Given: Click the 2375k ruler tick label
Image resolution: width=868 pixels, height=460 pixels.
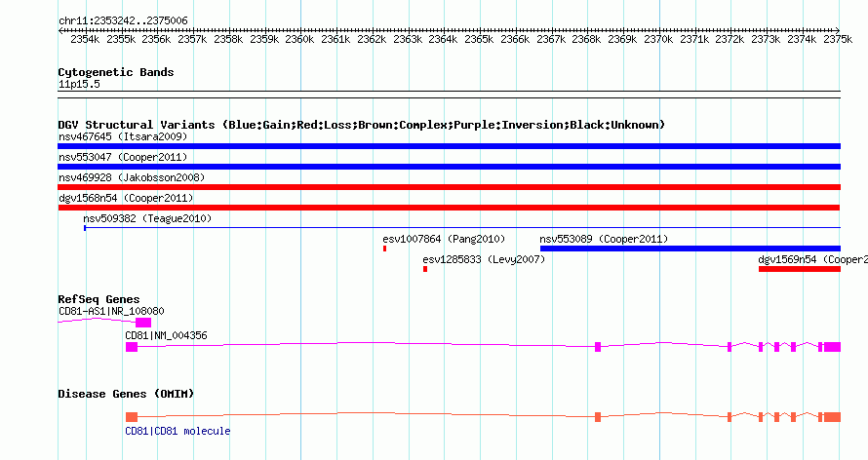Looking at the screenshot, I should tap(838, 39).
